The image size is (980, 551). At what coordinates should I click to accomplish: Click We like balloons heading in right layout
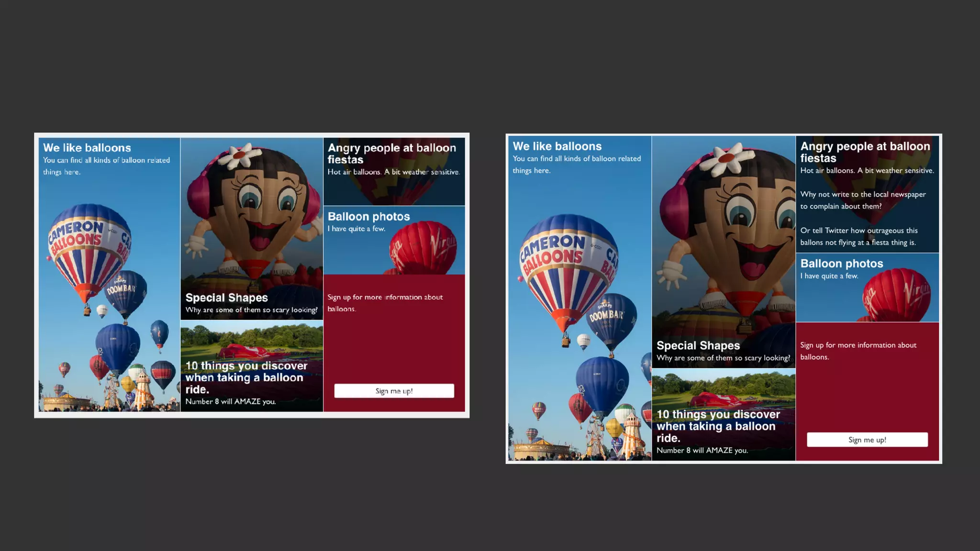point(557,146)
